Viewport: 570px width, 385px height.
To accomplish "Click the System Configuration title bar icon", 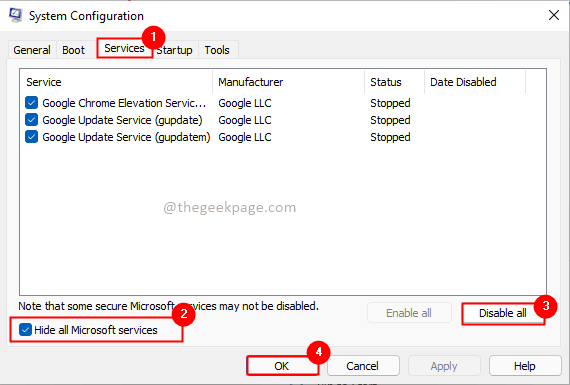I will click(16, 15).
